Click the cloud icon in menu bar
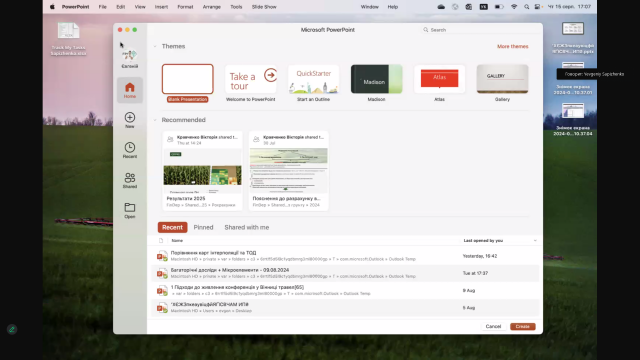Viewport: 640px width, 360px height. (441, 7)
